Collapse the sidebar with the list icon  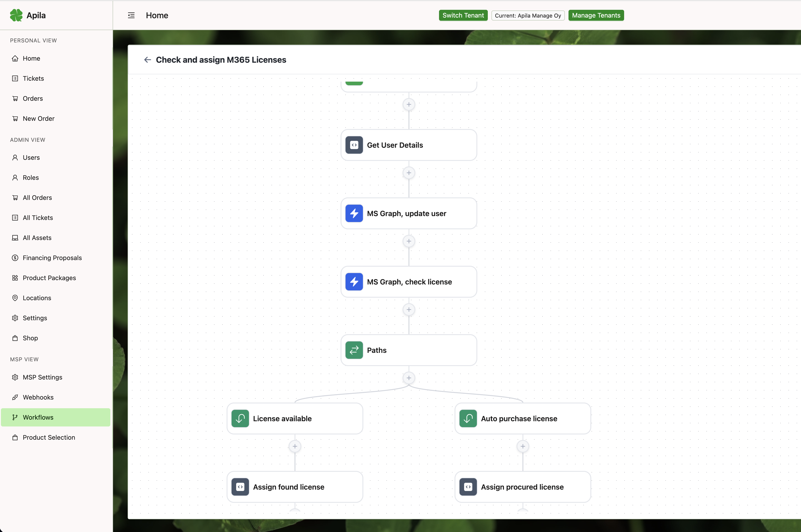point(131,15)
